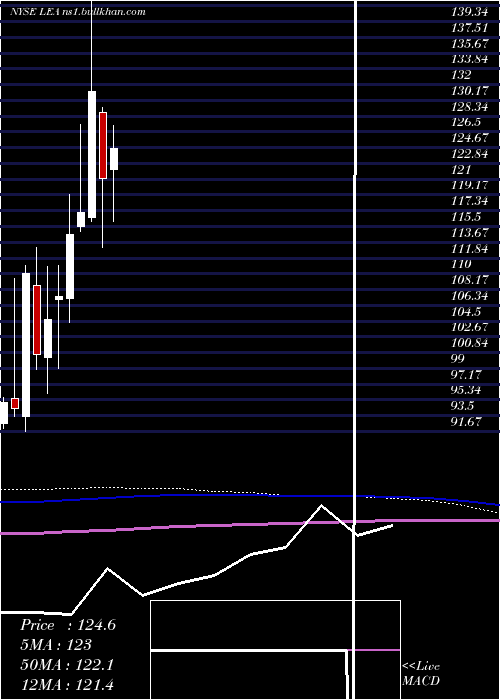500x700 pixels.
Task: Click the small red candle near 93.5
Action: (x=15, y=403)
